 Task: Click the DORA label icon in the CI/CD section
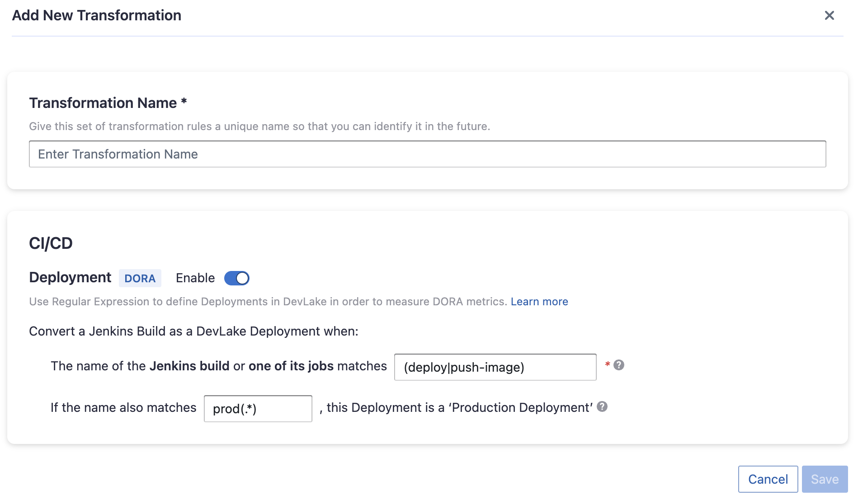[x=140, y=278]
